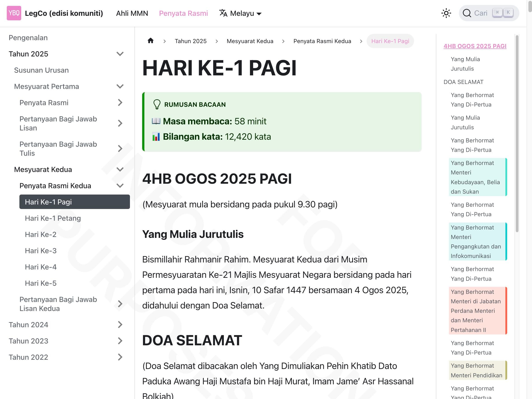Screen dimensions: 532x399
Task: Click the YBQ logo icon
Action: [x=14, y=13]
